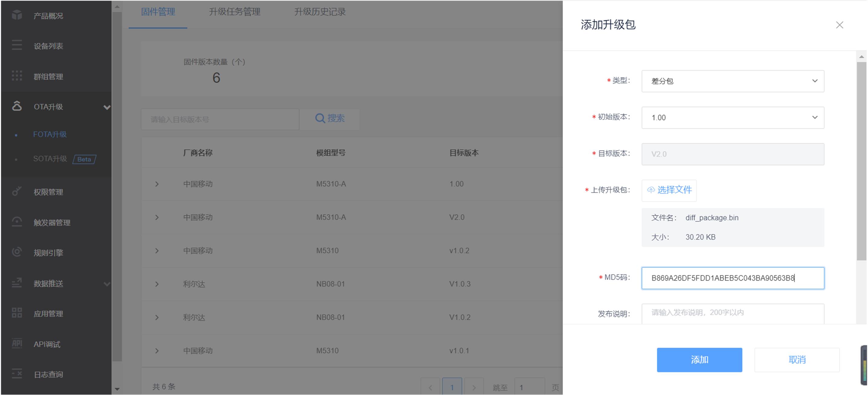Click the 日志查询 icon
This screenshot has height=395, width=868.
tap(17, 374)
